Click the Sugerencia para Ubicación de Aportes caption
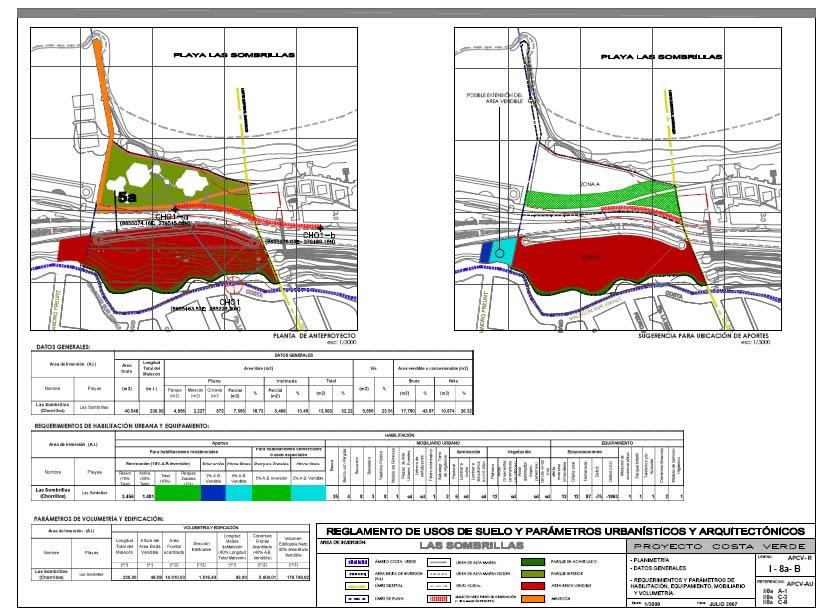The image size is (821, 616). [696, 337]
